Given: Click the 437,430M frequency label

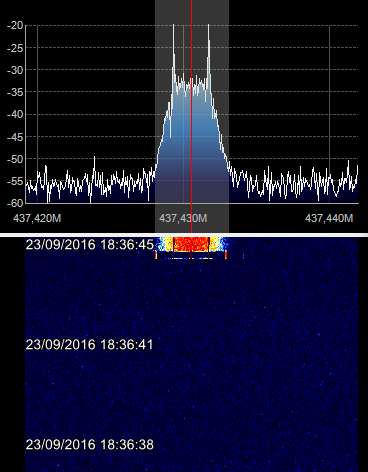Looking at the screenshot, I should click(183, 218).
